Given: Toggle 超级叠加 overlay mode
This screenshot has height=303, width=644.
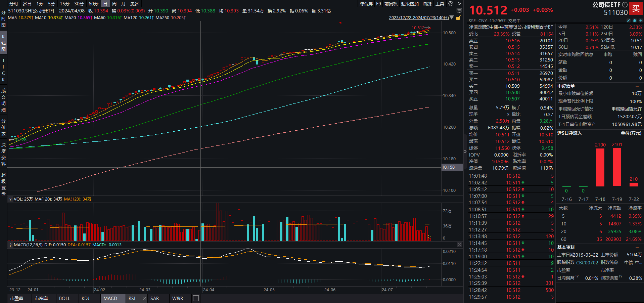Looking at the screenshot, I should pyautogui.click(x=410, y=4).
